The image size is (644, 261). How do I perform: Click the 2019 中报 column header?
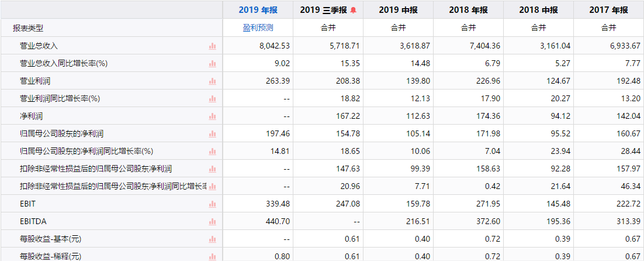pos(399,10)
